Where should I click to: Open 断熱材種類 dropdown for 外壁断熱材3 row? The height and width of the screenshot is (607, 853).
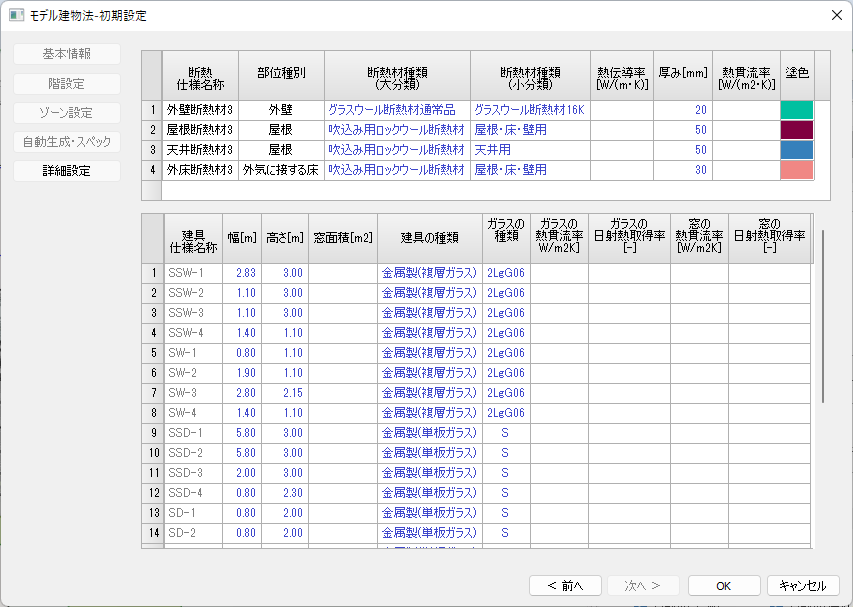click(396, 110)
